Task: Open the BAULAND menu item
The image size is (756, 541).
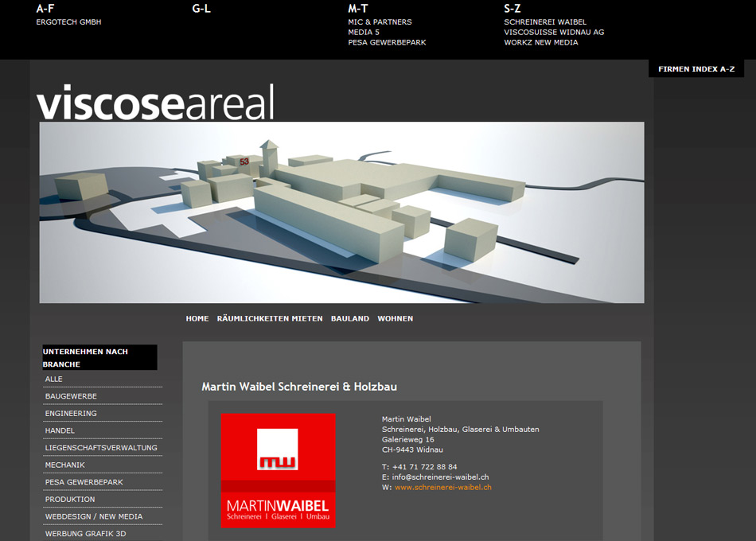Action: coord(350,319)
